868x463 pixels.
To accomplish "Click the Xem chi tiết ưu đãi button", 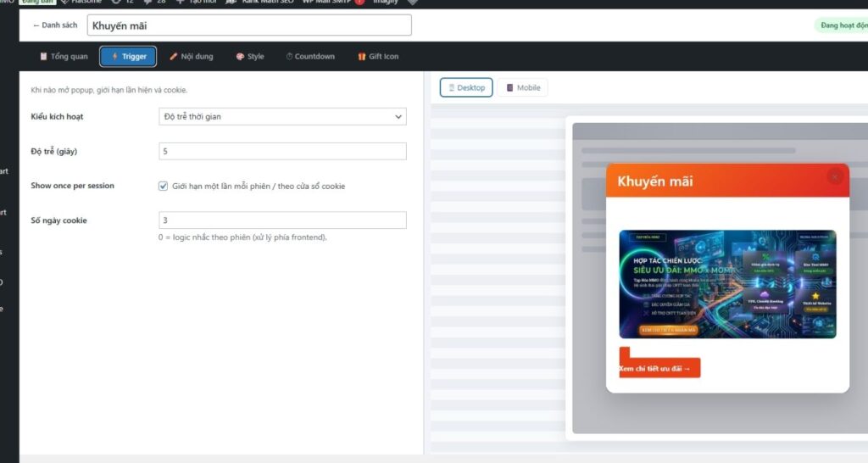I will [x=659, y=368].
